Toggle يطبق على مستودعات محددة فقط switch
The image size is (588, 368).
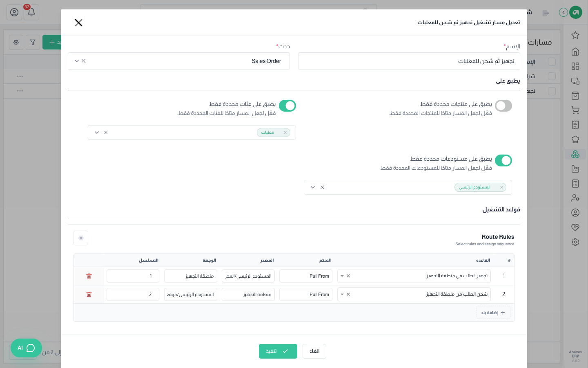pos(503,161)
